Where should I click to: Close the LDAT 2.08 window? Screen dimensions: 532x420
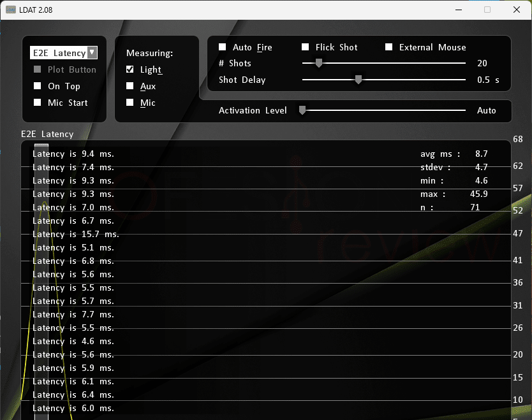coord(517,10)
